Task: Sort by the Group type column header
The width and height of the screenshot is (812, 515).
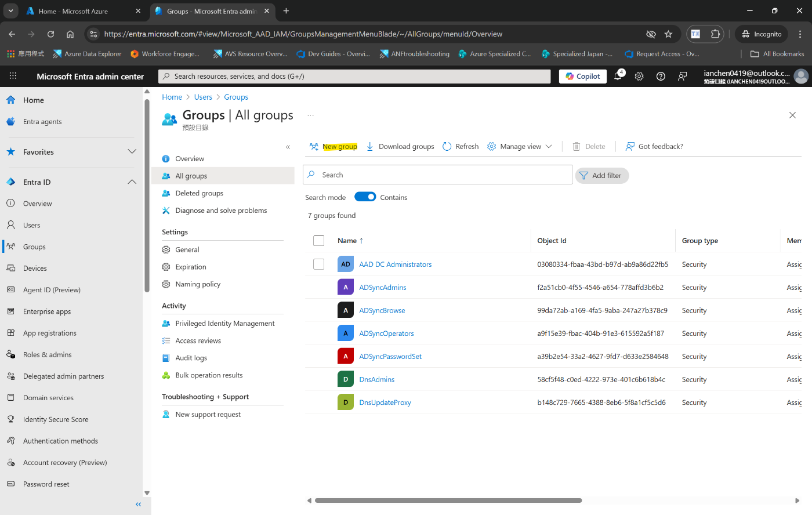Action: click(699, 240)
